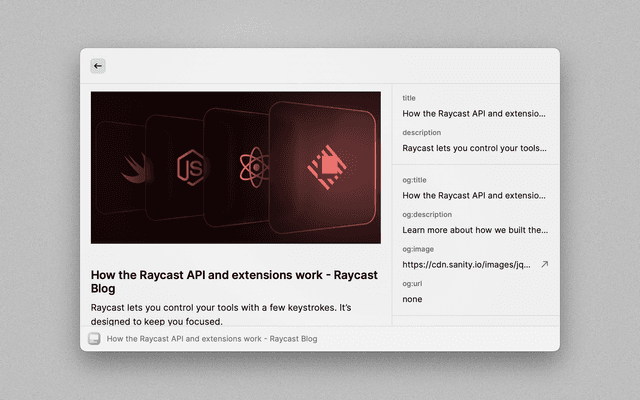Click the 'og:image' metadata label
The height and width of the screenshot is (400, 640).
pyautogui.click(x=418, y=249)
